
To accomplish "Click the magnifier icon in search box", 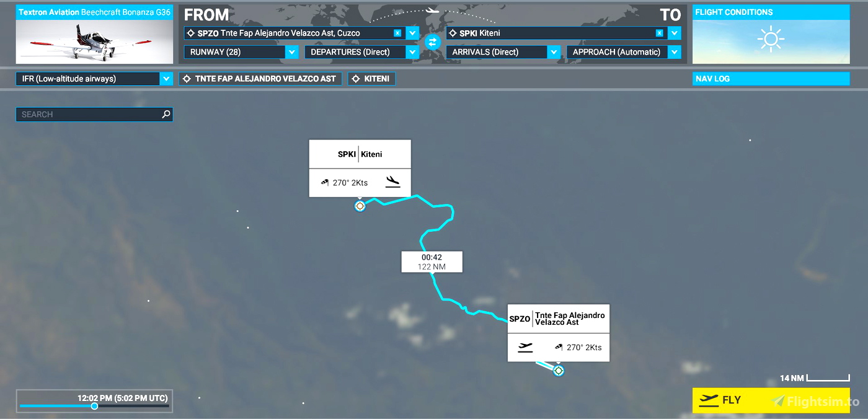I will tap(166, 114).
